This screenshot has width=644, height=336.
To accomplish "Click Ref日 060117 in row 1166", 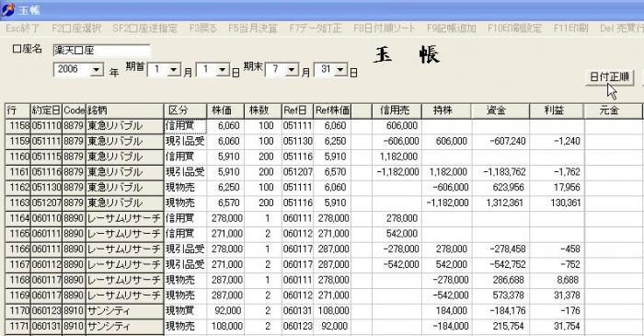I will (297, 249).
